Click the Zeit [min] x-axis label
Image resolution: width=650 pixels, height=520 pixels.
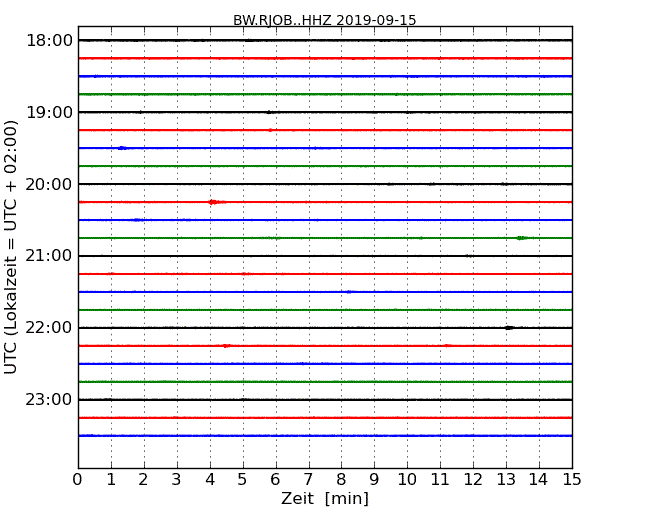click(x=325, y=498)
